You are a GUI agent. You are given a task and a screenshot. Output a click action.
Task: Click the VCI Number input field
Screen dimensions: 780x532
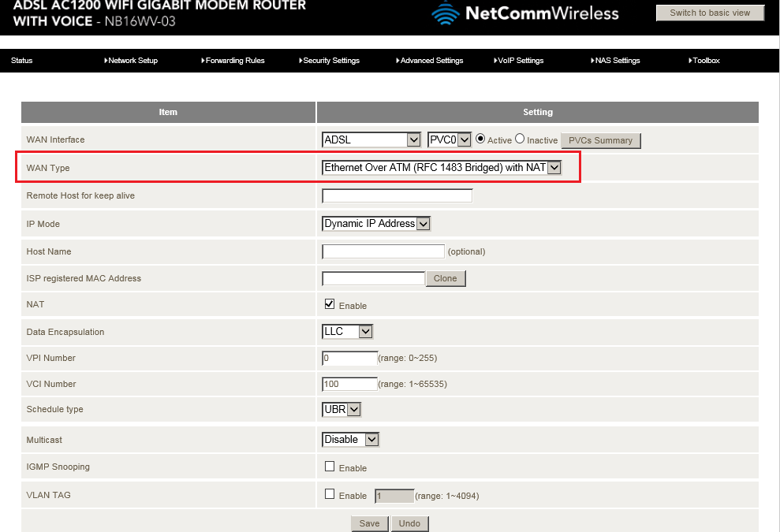(x=349, y=384)
